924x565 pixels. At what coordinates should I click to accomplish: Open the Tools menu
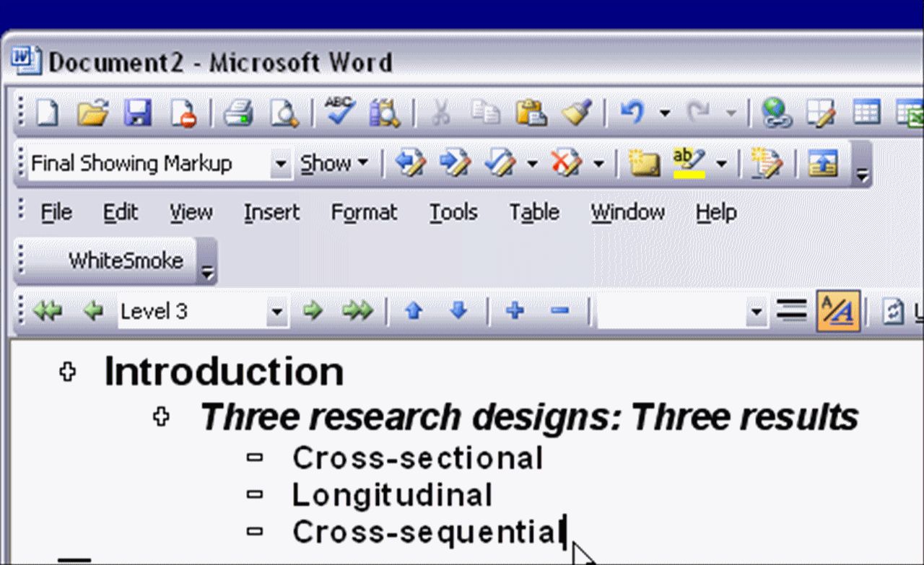tap(453, 212)
